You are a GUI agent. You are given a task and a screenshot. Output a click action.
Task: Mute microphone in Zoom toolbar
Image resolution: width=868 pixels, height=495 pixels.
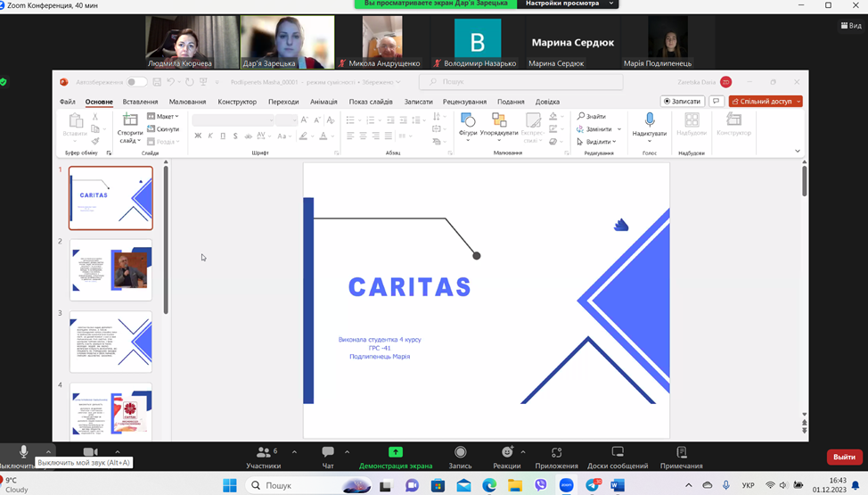point(24,453)
